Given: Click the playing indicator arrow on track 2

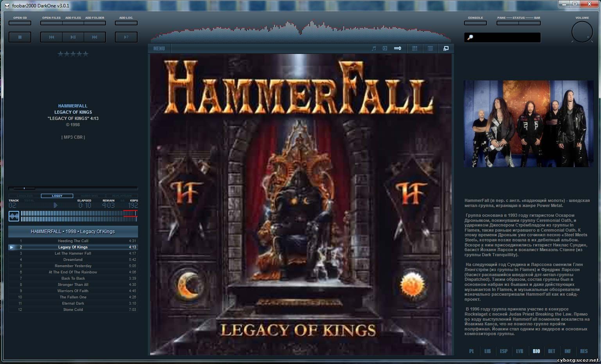Looking at the screenshot, I should click(x=12, y=247).
